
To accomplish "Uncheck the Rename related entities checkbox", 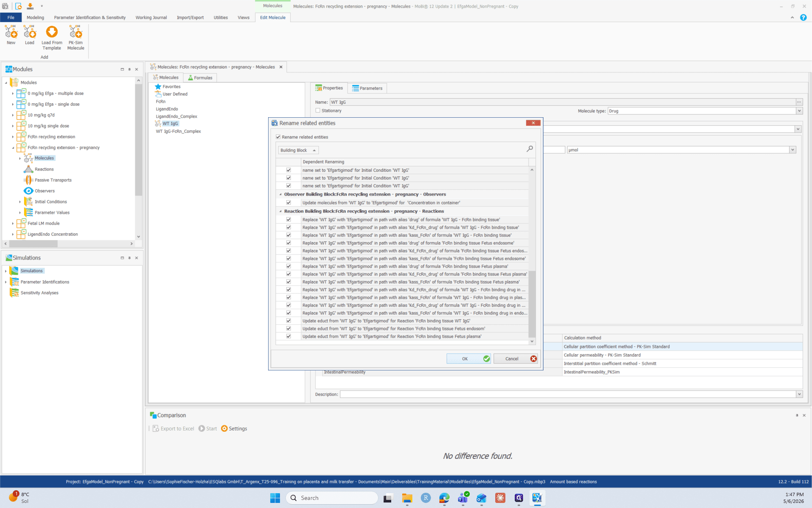I will (x=278, y=137).
